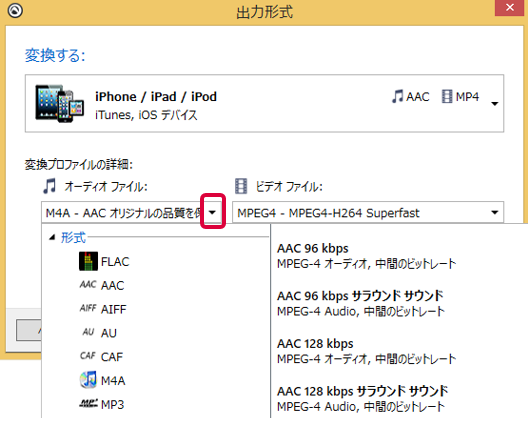Screen dimensions: 528x421
Task: Pick the AU format icon
Action: (88, 332)
